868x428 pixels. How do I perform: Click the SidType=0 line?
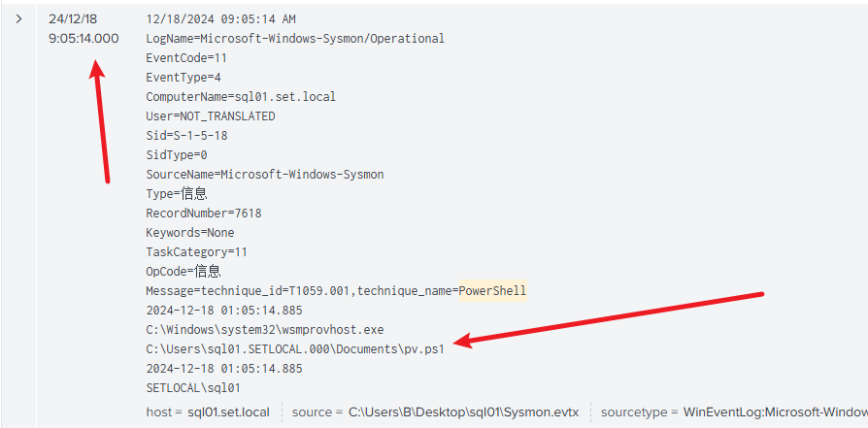[x=177, y=155]
